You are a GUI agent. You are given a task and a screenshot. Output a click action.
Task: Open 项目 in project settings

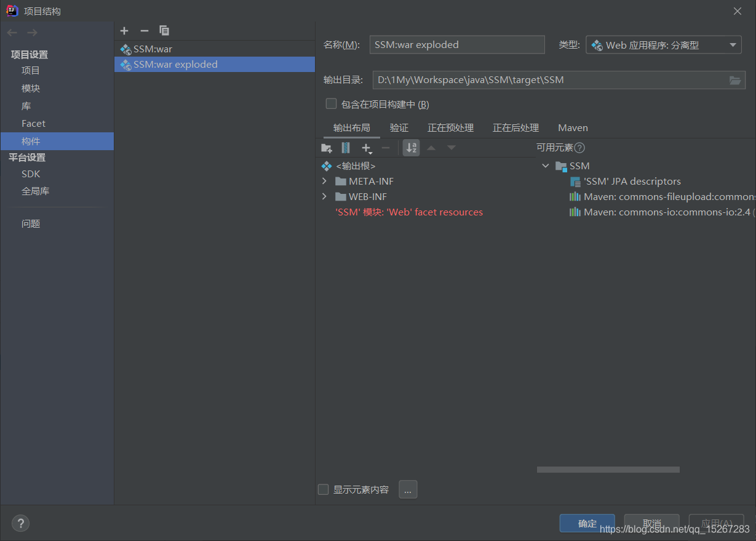pyautogui.click(x=31, y=71)
